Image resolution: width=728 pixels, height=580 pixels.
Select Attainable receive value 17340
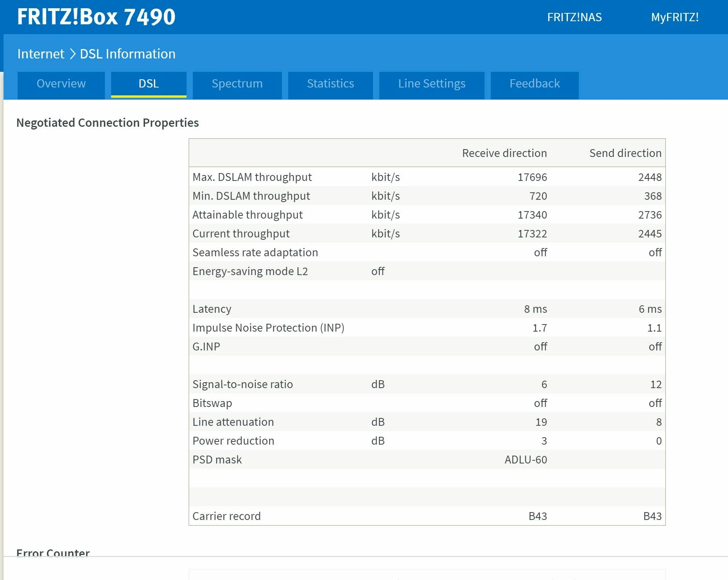point(532,215)
